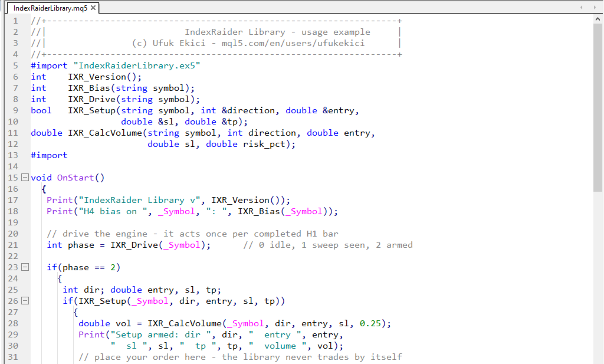The image size is (604, 364).
Task: Close the IndexRaiderLibrary.mq5 tab
Action: [93, 8]
